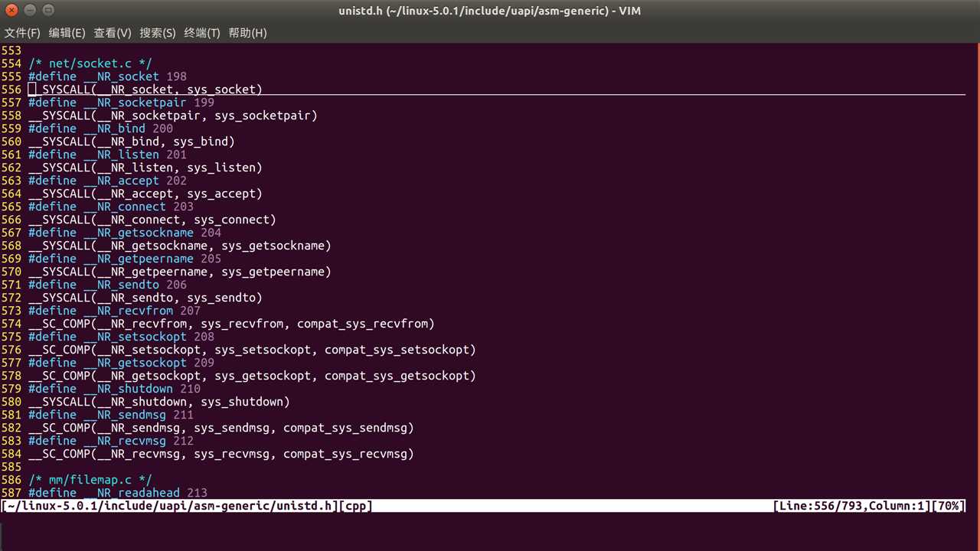Image resolution: width=980 pixels, height=551 pixels.
Task: Click the #define __NR_recvmsg 212 line
Action: tap(111, 441)
